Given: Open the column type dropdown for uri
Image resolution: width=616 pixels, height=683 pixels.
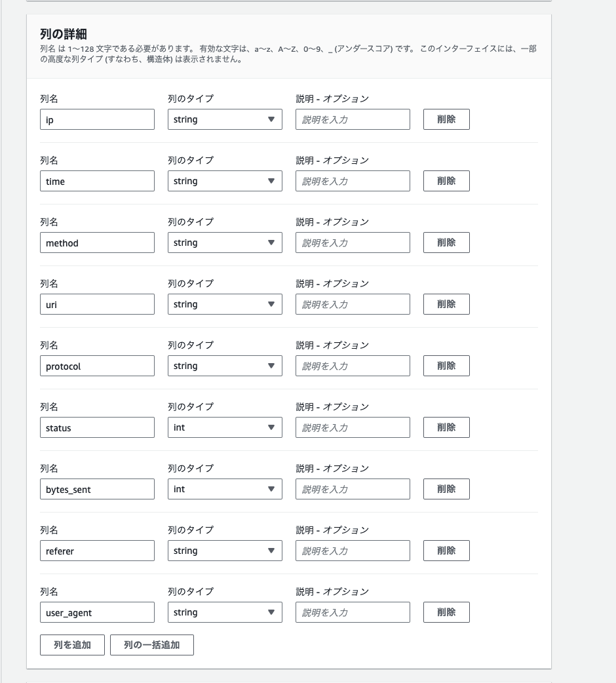Looking at the screenshot, I should click(224, 304).
